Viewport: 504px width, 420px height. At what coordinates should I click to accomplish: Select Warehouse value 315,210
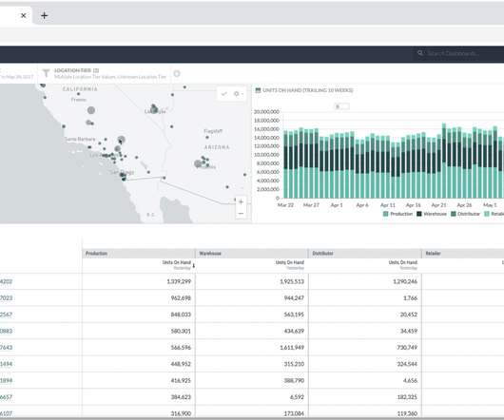(294, 364)
